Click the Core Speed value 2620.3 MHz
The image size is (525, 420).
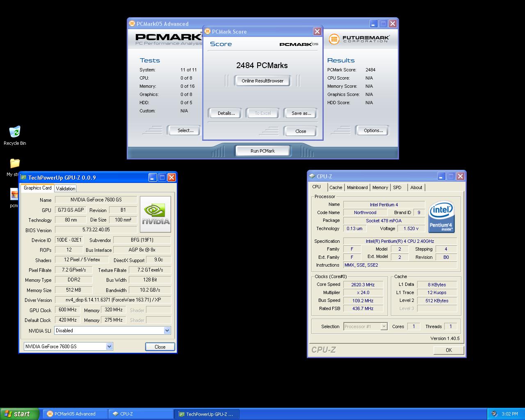[x=363, y=284]
